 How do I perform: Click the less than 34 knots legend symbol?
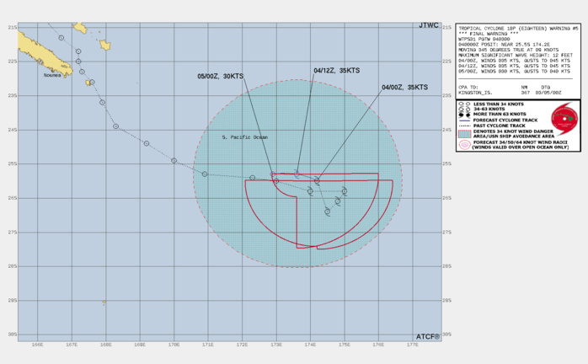462,104
